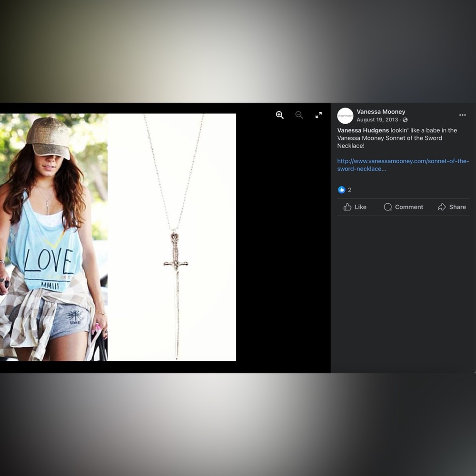Viewport: 476px width, 476px height.
Task: Enter fullscreen photo view
Action: click(318, 115)
